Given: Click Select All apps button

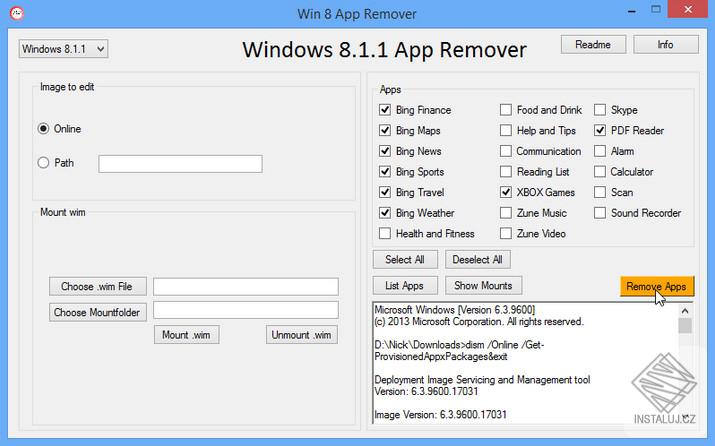Looking at the screenshot, I should pyautogui.click(x=405, y=259).
